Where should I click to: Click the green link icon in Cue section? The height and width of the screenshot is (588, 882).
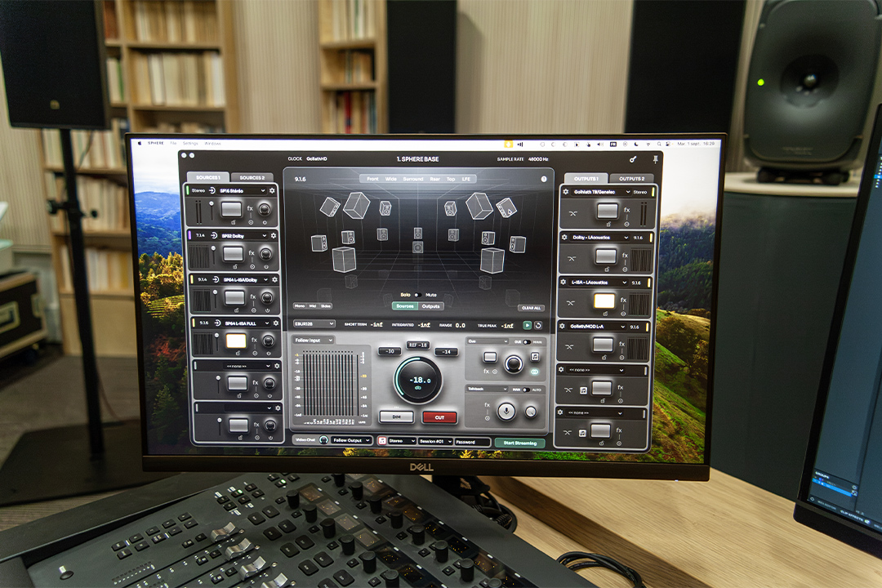click(534, 372)
